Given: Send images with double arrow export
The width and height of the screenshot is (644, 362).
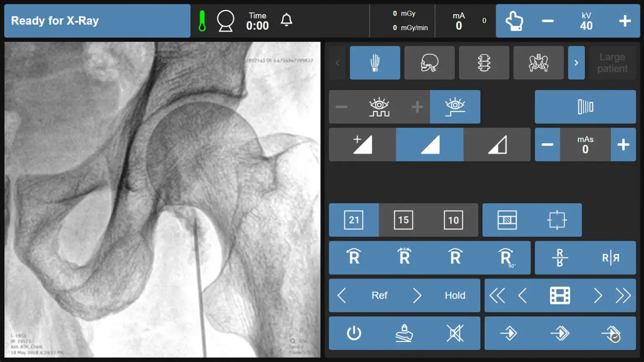Looking at the screenshot, I should point(560,333).
